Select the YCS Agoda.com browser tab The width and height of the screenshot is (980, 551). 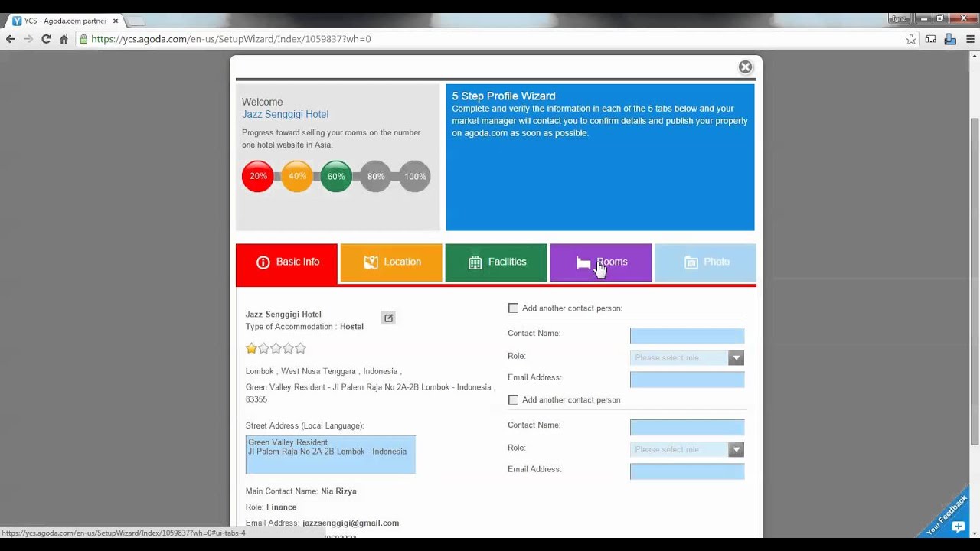tap(64, 21)
